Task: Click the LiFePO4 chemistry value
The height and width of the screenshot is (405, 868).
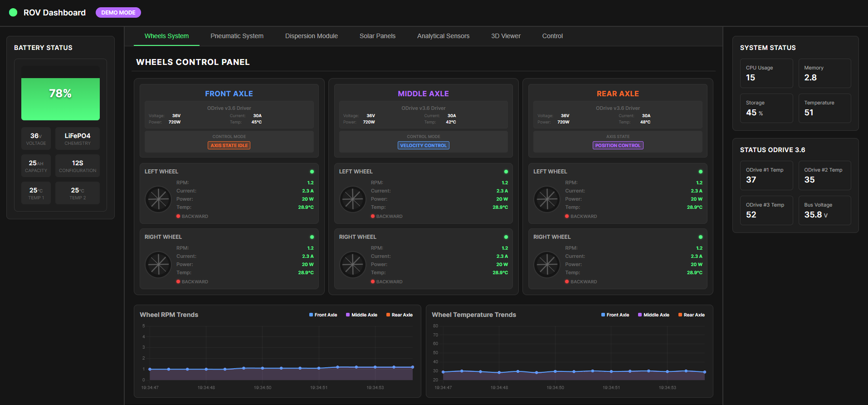Action: (78, 136)
